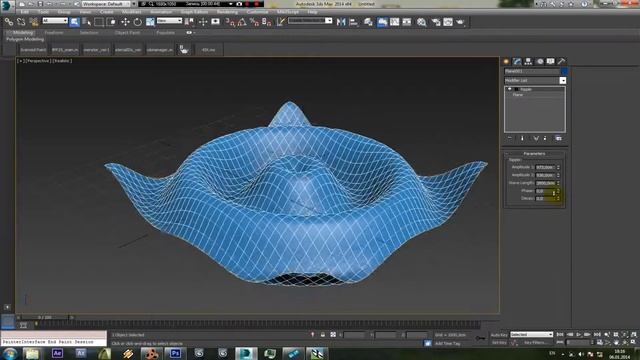The width and height of the screenshot is (640, 360).
Task: Click Use Pivot Point Center icon
Action: tap(189, 22)
